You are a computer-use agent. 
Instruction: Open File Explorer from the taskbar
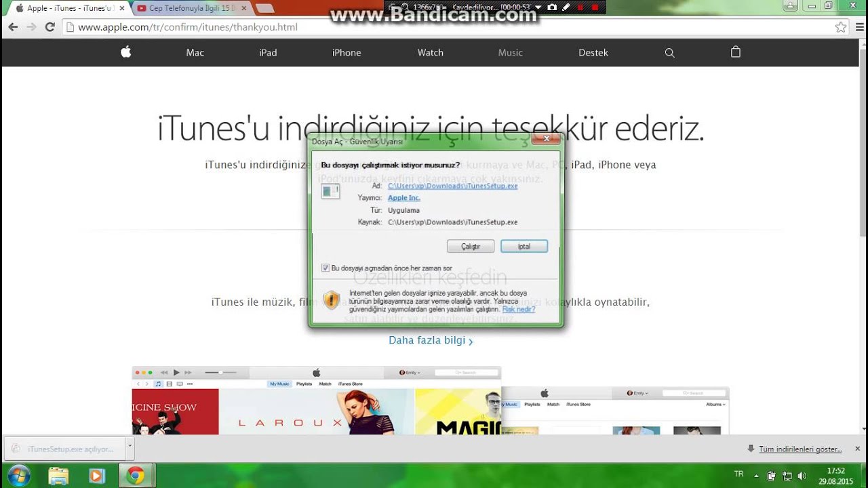58,476
